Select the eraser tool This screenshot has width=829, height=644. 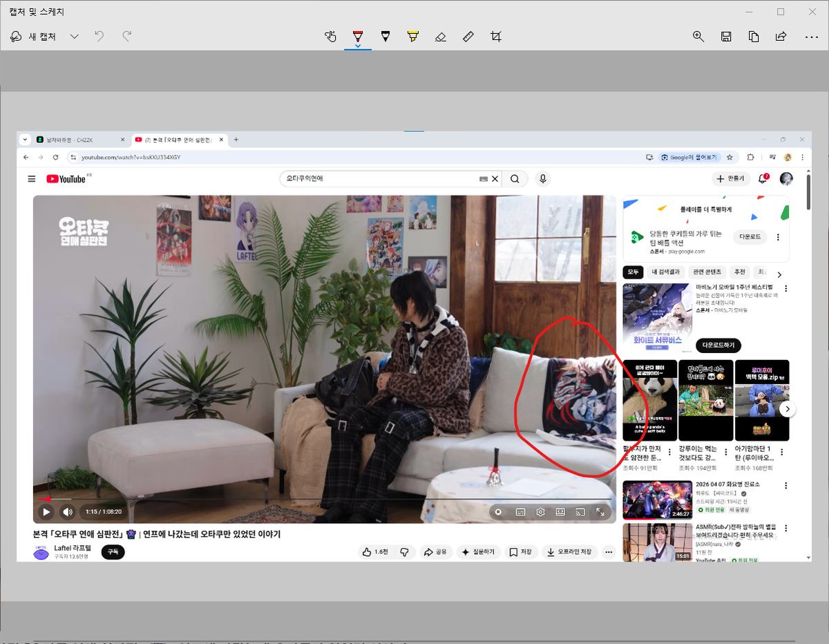(x=441, y=37)
